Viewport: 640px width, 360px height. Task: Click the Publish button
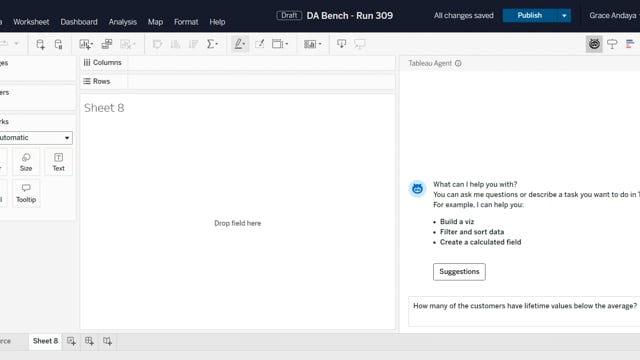[529, 16]
